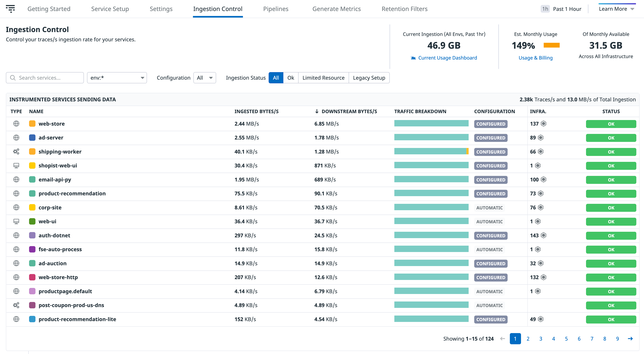The height and width of the screenshot is (354, 644).
Task: Open the Configuration filter dropdown
Action: [x=204, y=77]
